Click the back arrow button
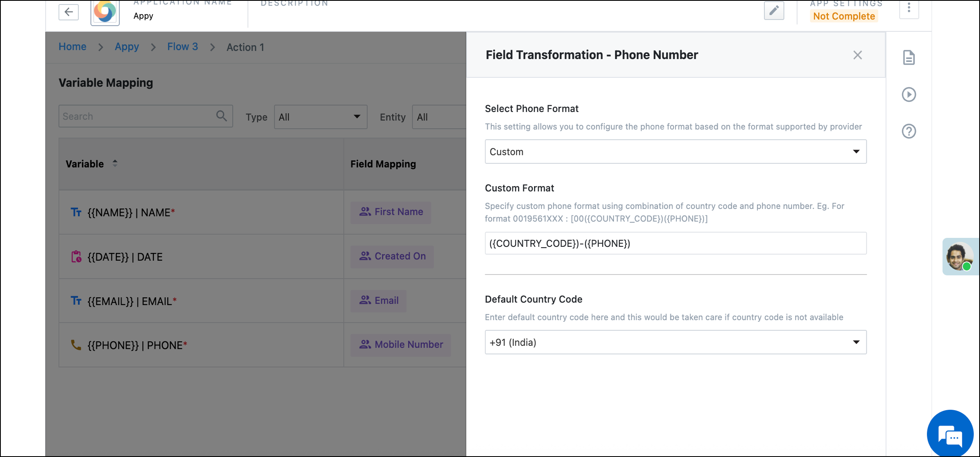Image resolution: width=980 pixels, height=457 pixels. (68, 12)
